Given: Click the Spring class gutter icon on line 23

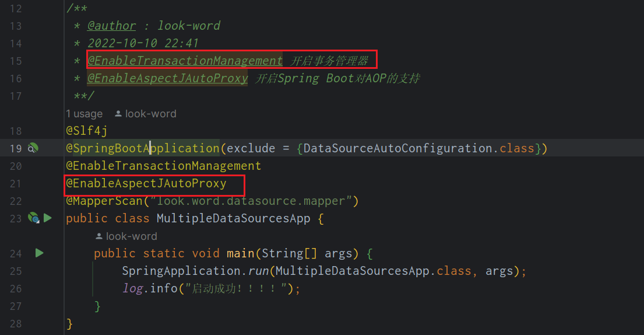Looking at the screenshot, I should [33, 218].
